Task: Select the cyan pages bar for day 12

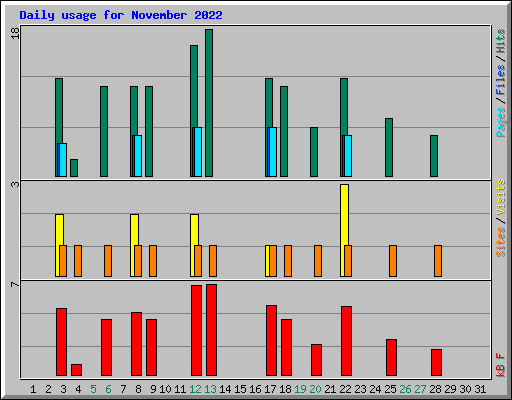Action: click(x=198, y=152)
